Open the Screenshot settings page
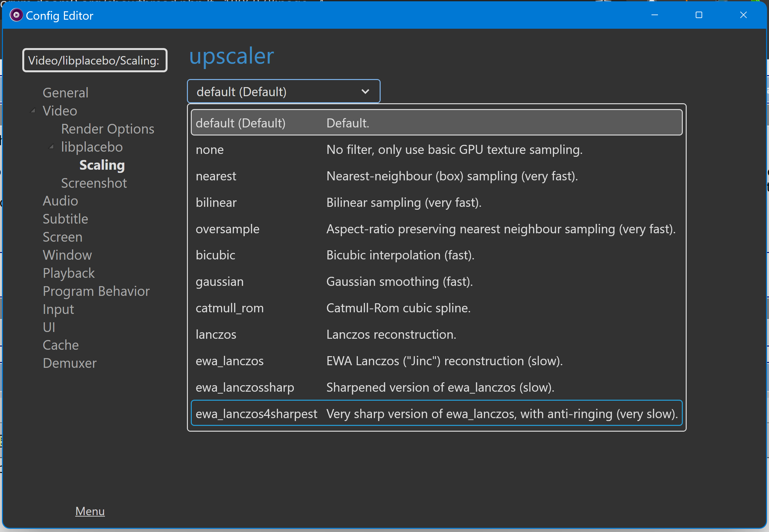This screenshot has width=769, height=532. (94, 183)
